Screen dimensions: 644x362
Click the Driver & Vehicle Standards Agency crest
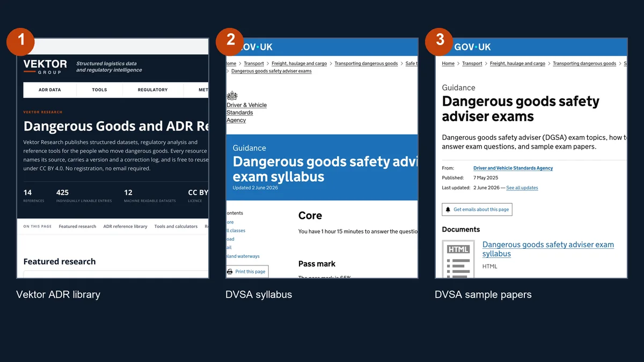[x=232, y=95]
